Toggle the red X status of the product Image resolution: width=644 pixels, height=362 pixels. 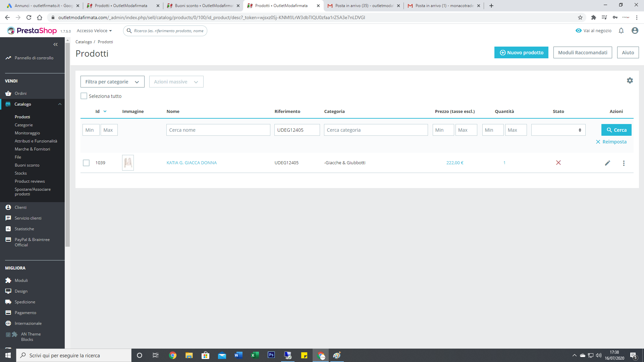(558, 163)
